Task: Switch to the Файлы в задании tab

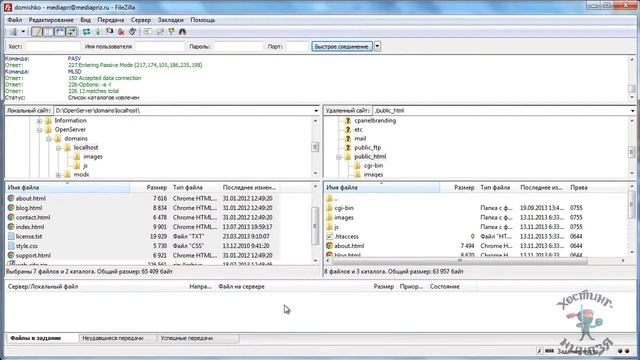Action: pyautogui.click(x=36, y=338)
